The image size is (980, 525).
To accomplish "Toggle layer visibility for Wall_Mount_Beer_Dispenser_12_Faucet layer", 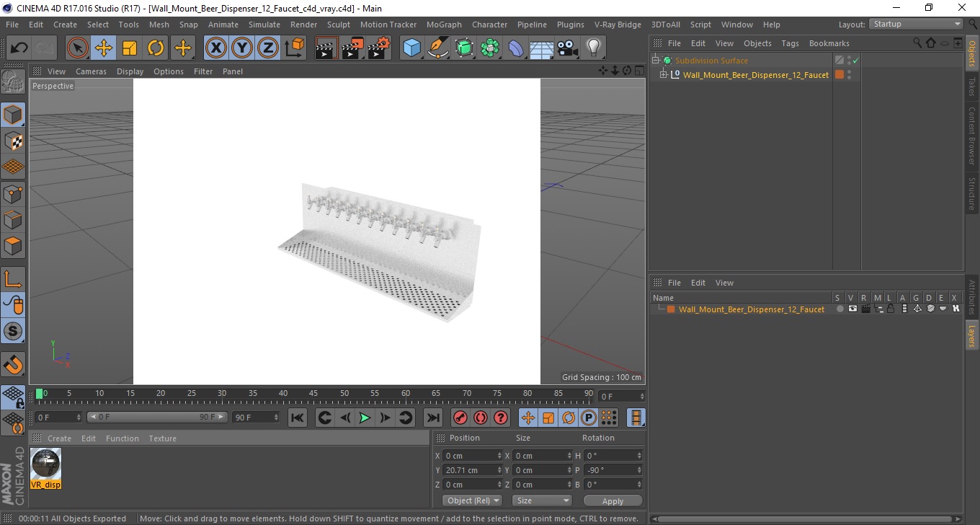I will click(852, 309).
